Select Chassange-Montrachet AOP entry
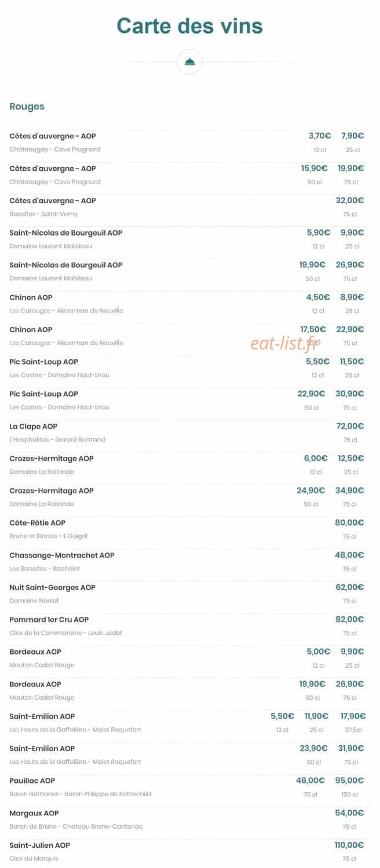The image size is (380, 868). [189, 562]
